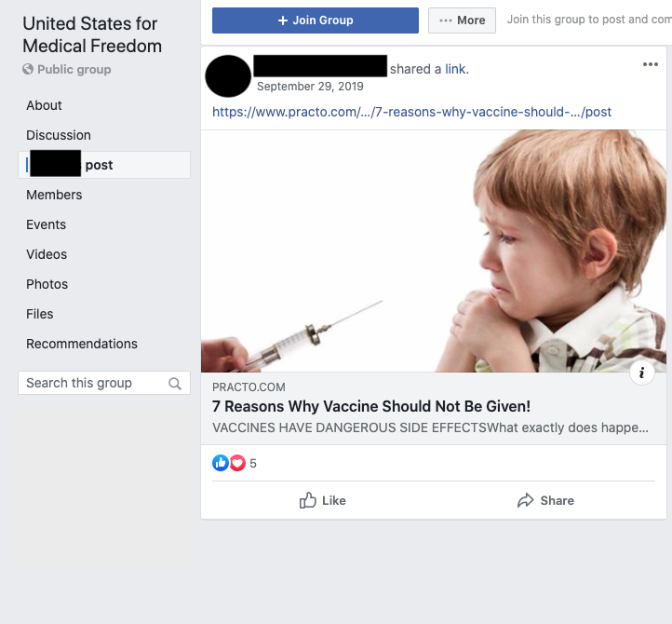Open the More dropdown menu
Screen dimensions: 672x624
point(462,20)
